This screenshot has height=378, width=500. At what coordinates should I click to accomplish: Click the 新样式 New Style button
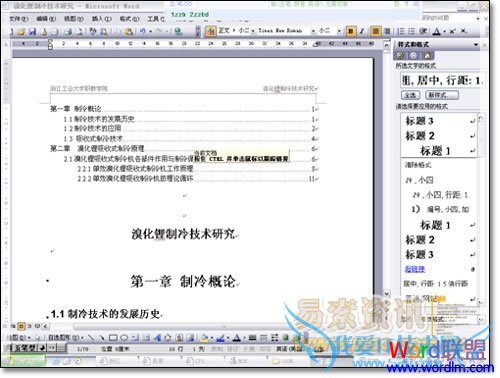[x=442, y=95]
